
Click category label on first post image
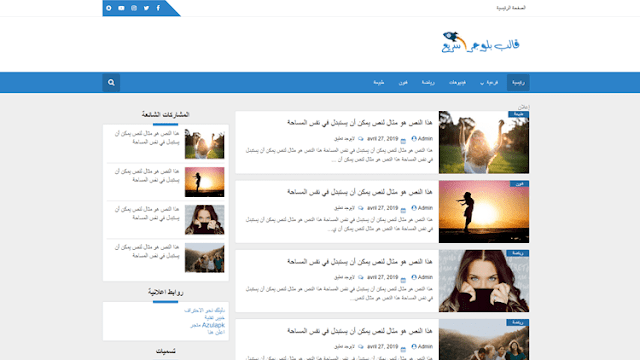click(518, 114)
